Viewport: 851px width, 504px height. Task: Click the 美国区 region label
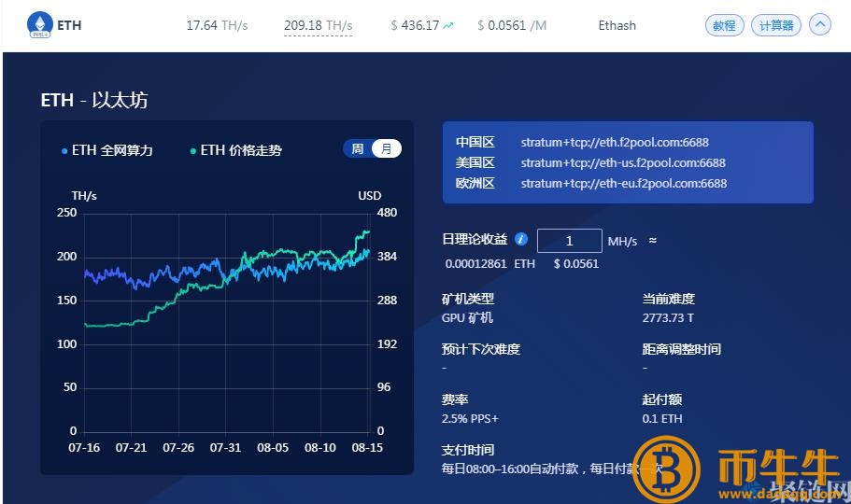coord(475,162)
